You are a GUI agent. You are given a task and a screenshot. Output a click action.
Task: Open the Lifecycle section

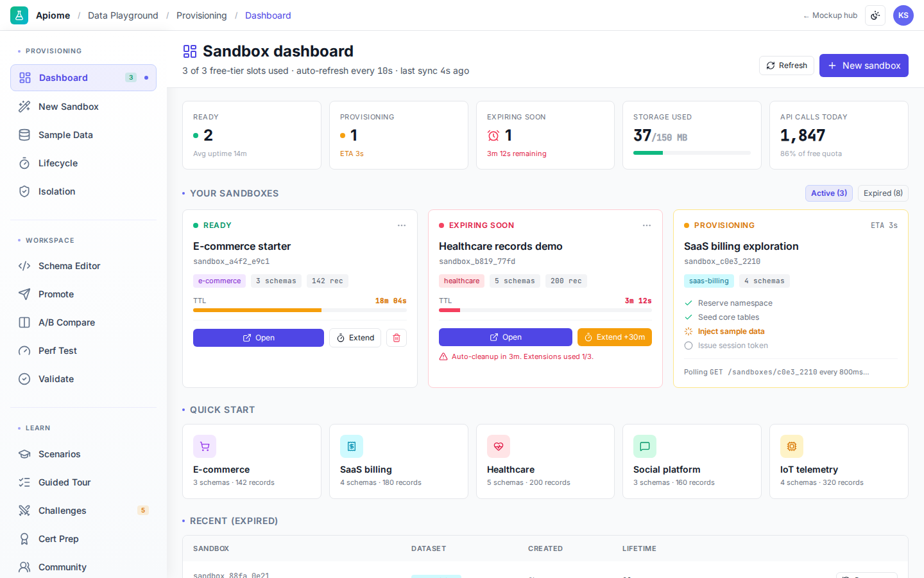(x=83, y=163)
